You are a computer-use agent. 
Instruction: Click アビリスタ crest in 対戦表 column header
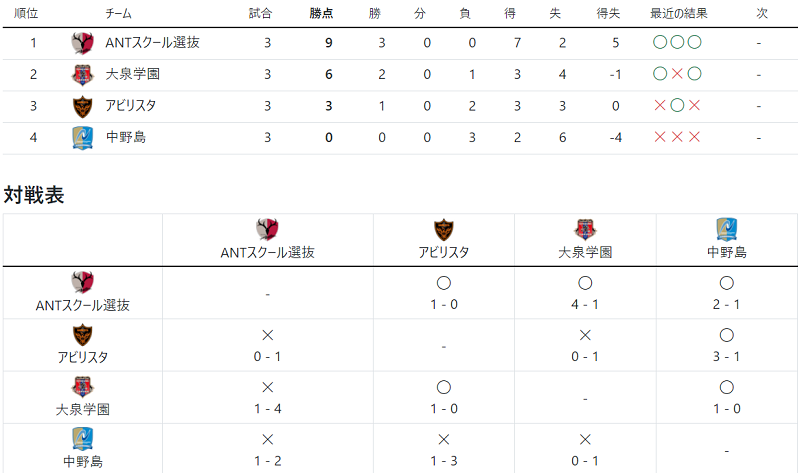click(x=443, y=230)
